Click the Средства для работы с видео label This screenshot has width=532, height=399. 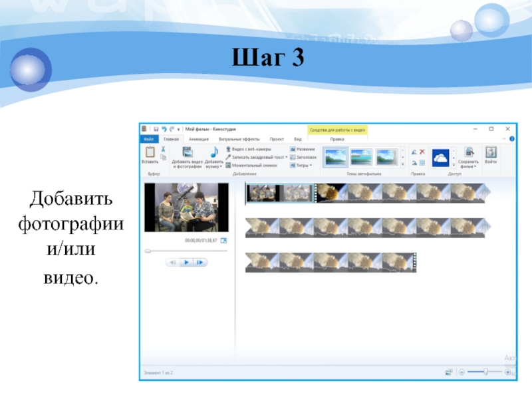click(x=337, y=130)
